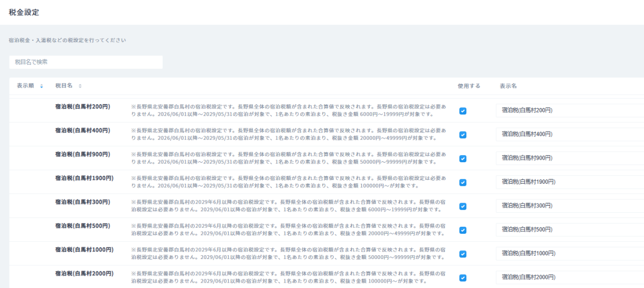Focus the 表示名 field for 宿泊税(白馬村300円)
644x288 pixels.
(569, 206)
